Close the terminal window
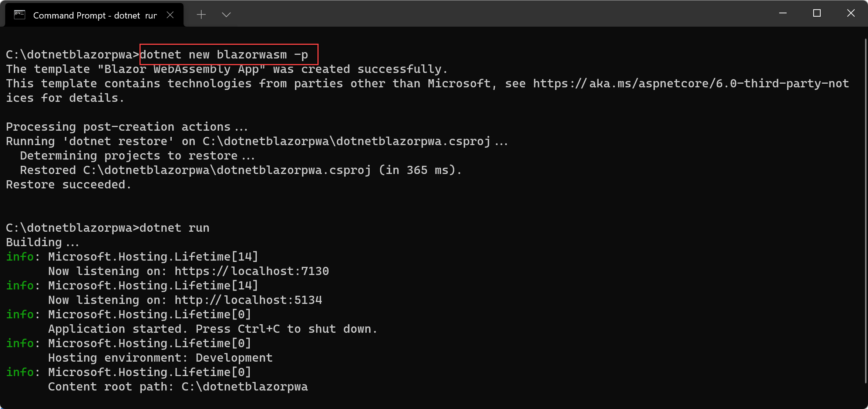This screenshot has width=868, height=409. [x=851, y=13]
